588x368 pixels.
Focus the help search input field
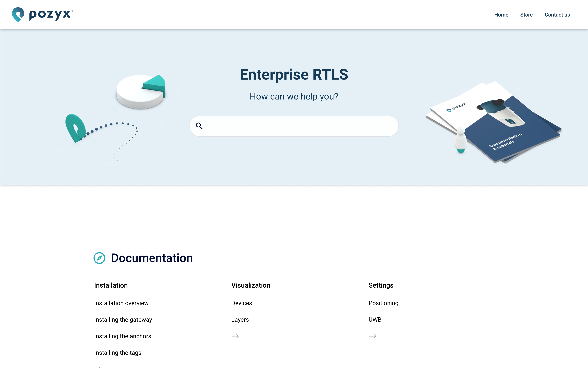pos(294,126)
